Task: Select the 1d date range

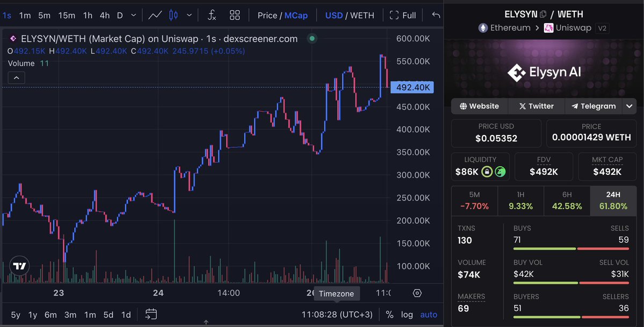Action: (126, 315)
